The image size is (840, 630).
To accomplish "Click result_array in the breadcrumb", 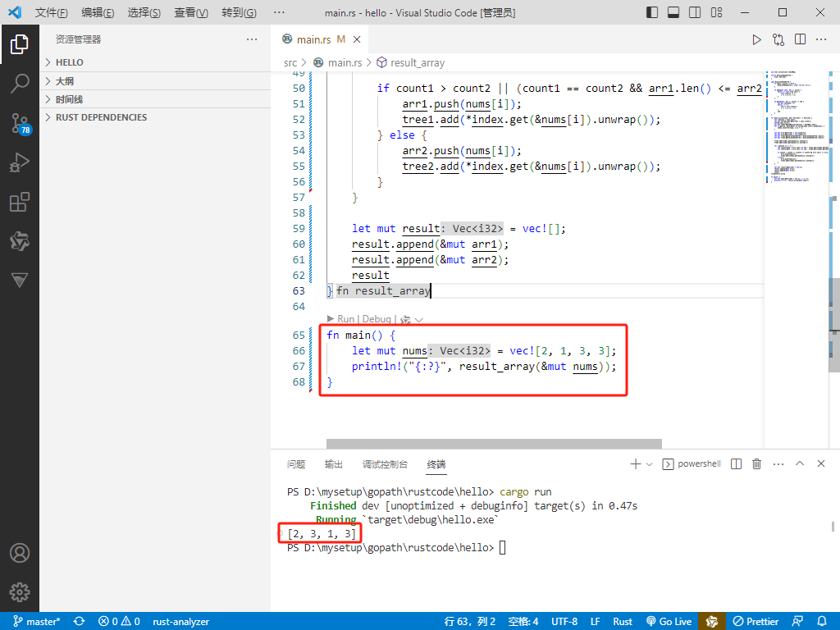I will coord(418,63).
